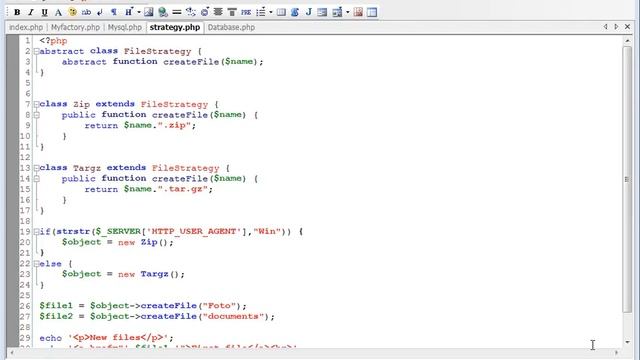640x360 pixels.
Task: Click the '.tar.gz' string on line 15
Action: tap(183, 189)
